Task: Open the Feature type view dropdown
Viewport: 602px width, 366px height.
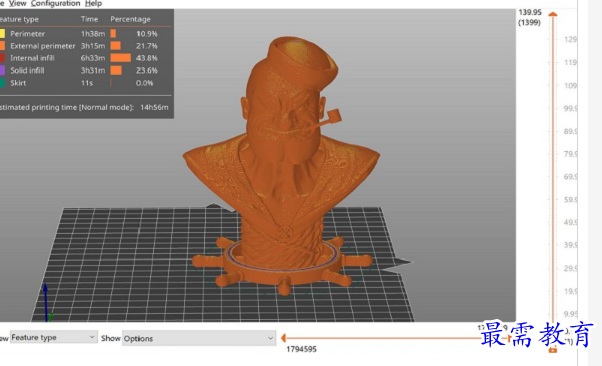Action: point(53,337)
